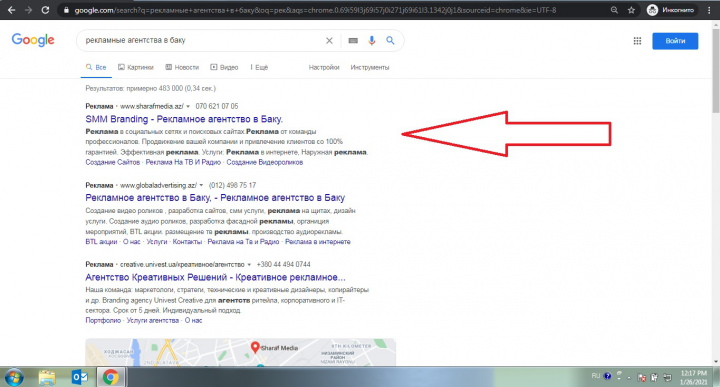The image size is (720, 387).
Task: Open the Google apps grid
Action: point(637,41)
